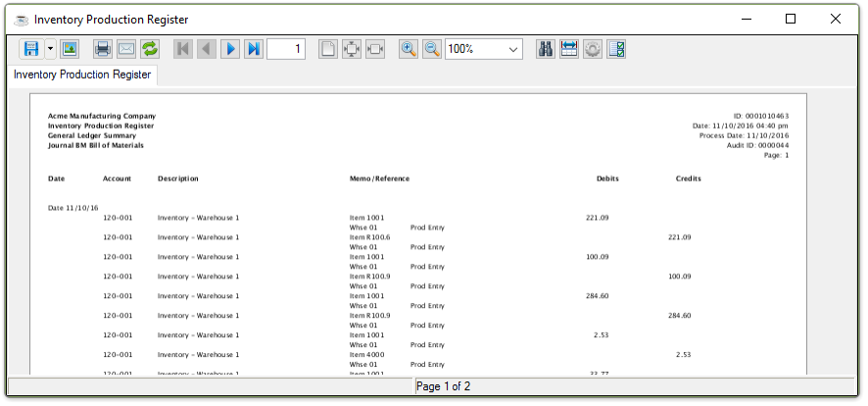This screenshot has width=868, height=406.
Task: Open search with the binoculars icon
Action: [547, 49]
